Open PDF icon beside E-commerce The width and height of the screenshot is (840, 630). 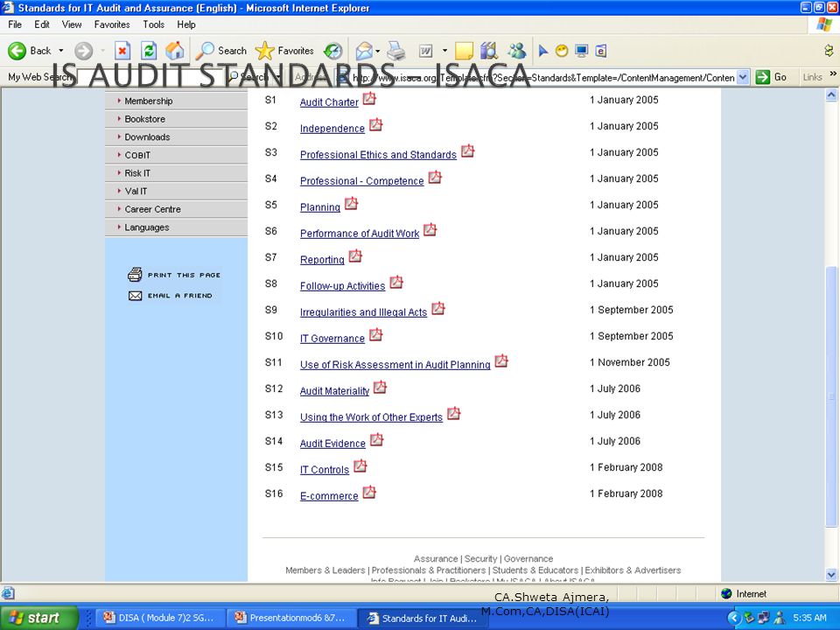click(x=369, y=493)
